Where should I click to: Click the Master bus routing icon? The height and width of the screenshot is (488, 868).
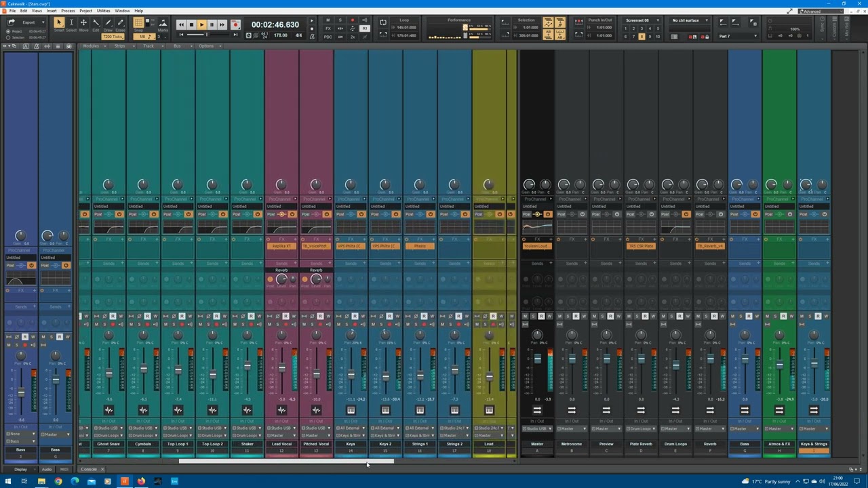537,410
